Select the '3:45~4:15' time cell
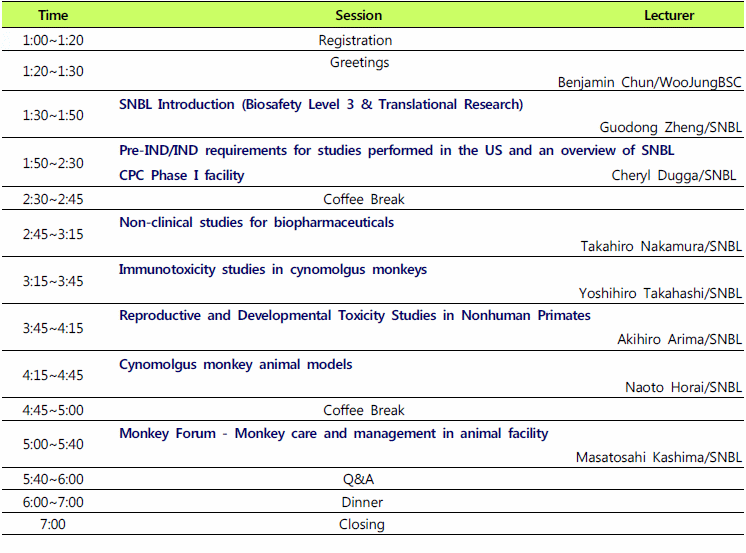Viewport: 746px width, 553px height. [53, 328]
